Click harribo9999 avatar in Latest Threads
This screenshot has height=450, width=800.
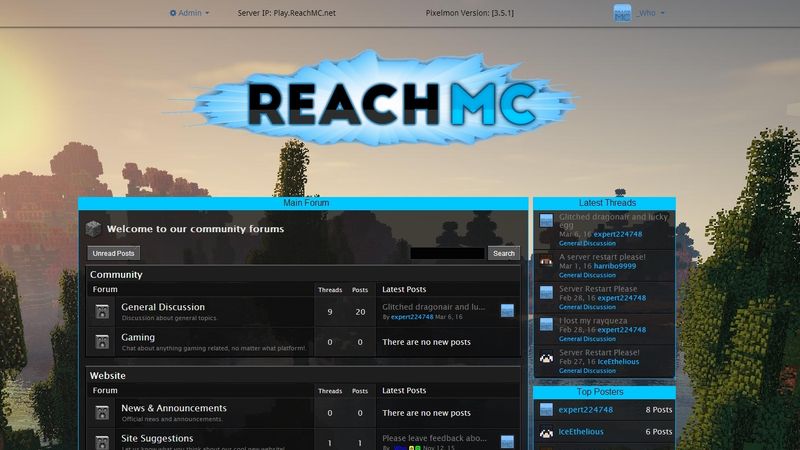pos(546,261)
